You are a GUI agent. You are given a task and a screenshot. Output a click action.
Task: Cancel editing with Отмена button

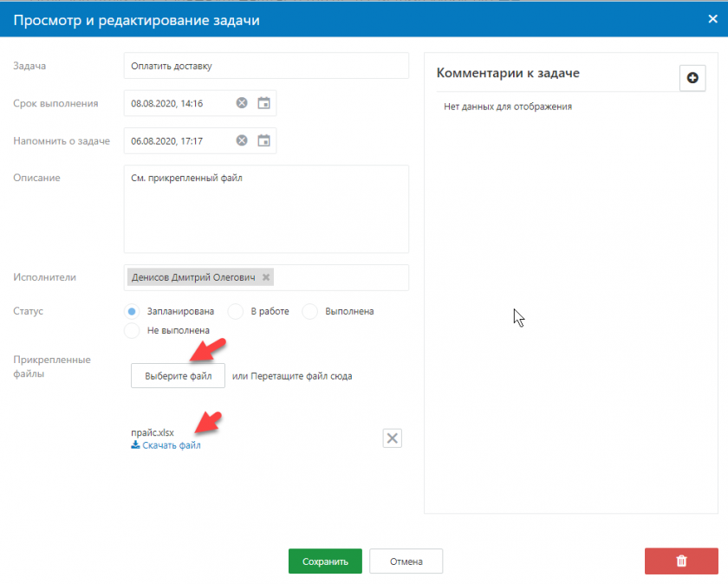click(x=406, y=561)
